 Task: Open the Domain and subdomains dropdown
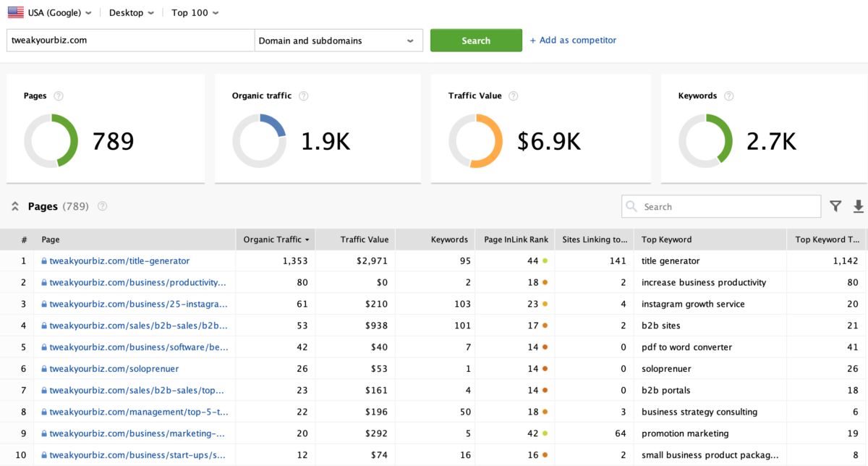339,41
